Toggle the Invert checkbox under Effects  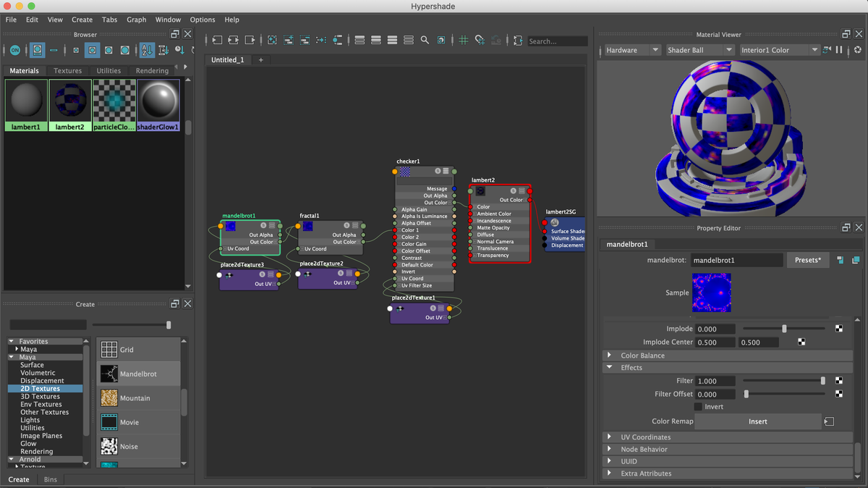[x=698, y=407]
